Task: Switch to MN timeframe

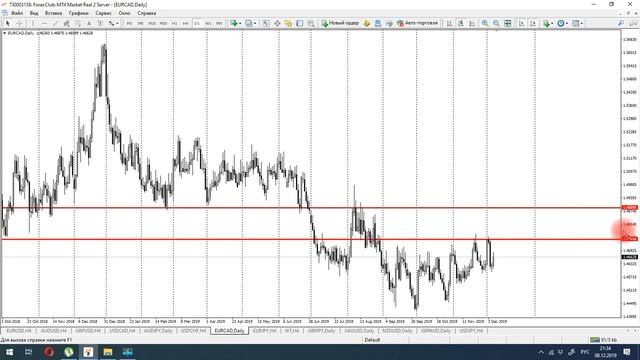Action: (x=219, y=23)
